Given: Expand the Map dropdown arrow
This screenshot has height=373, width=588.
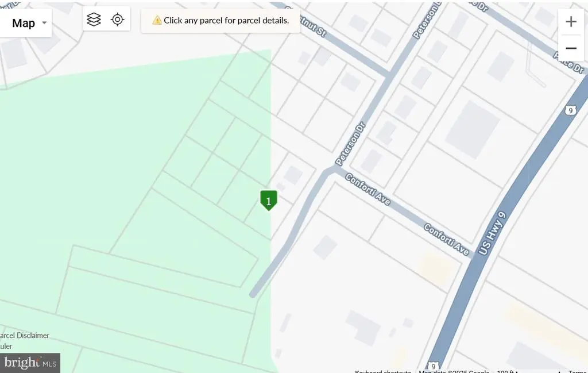Looking at the screenshot, I should [44, 23].
